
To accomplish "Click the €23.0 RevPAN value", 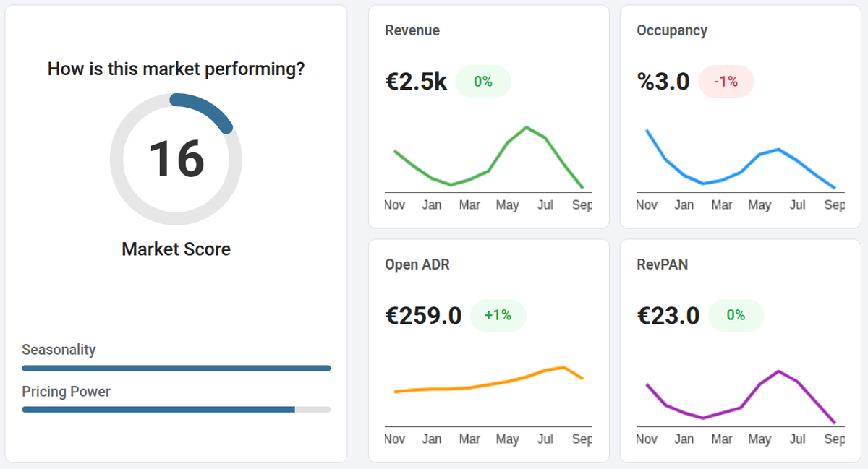I will [668, 316].
